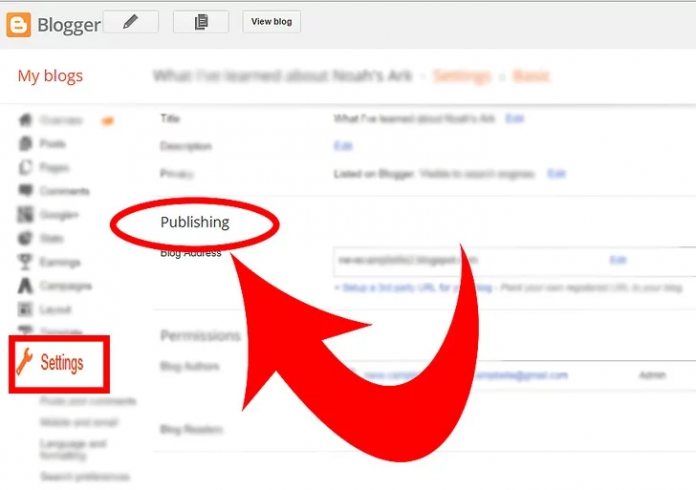
Task: Click Edit link next to blog Title
Action: pos(514,118)
